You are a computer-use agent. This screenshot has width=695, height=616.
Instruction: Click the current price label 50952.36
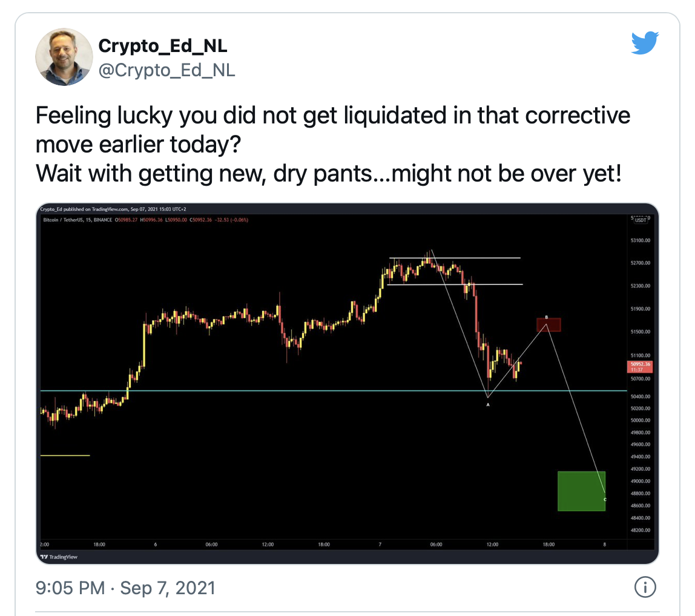(640, 367)
